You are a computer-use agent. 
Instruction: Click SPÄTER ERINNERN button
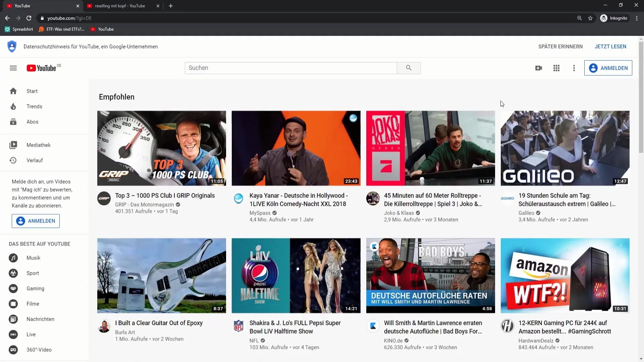pyautogui.click(x=560, y=47)
